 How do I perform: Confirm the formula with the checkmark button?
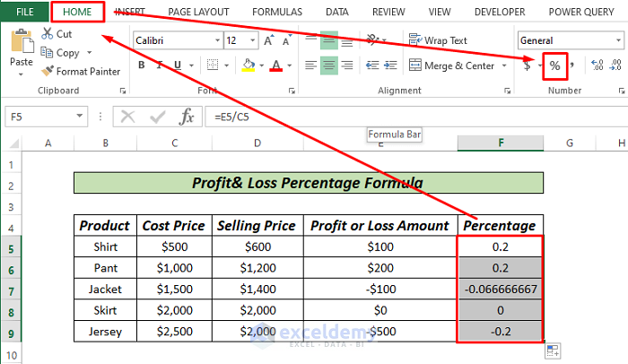[x=157, y=117]
